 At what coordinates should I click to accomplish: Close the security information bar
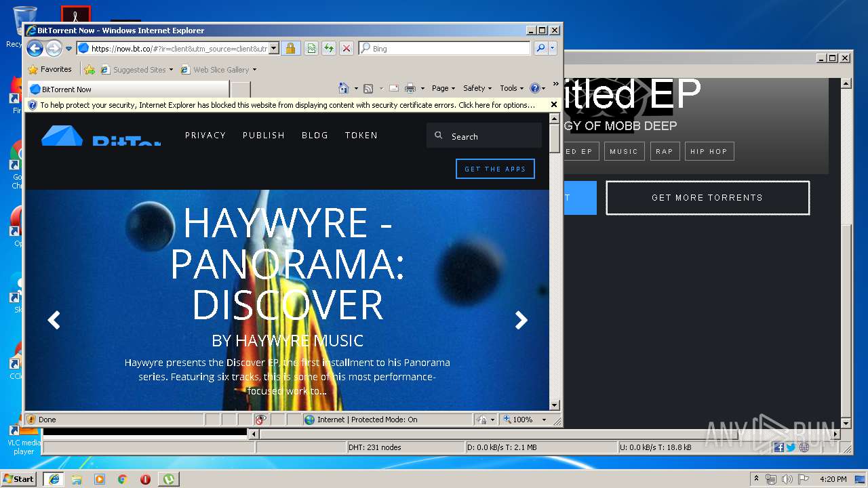click(554, 104)
